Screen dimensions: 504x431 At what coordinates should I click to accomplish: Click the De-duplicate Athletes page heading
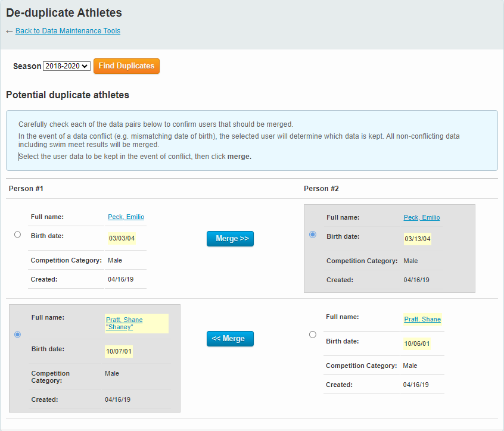[x=64, y=13]
